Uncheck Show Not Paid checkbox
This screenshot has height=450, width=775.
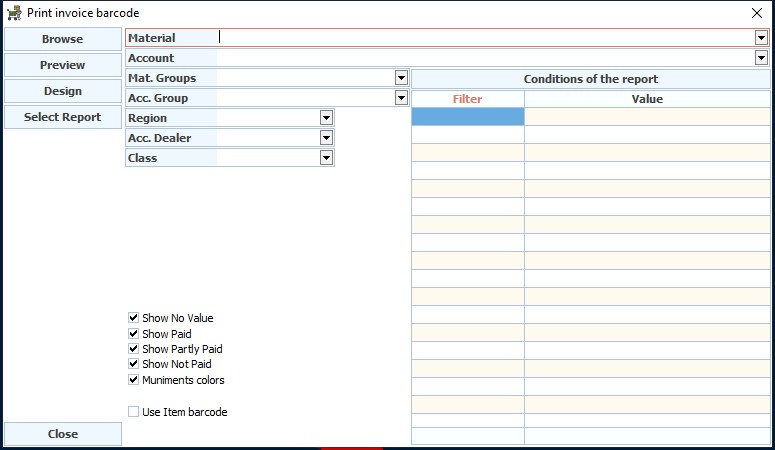click(x=133, y=364)
